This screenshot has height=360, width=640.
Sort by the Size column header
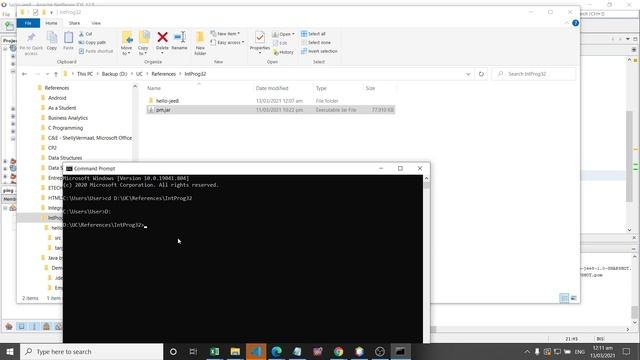pyautogui.click(x=379, y=88)
